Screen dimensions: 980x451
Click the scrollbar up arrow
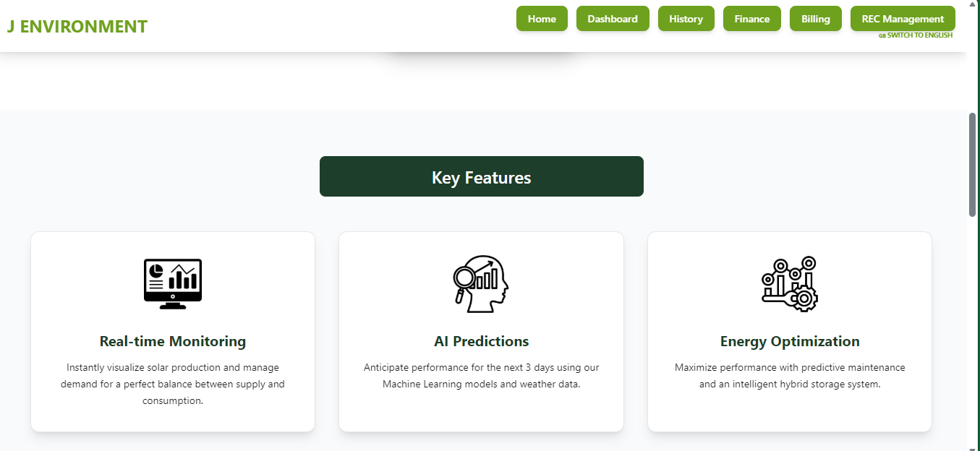tap(973, 4)
